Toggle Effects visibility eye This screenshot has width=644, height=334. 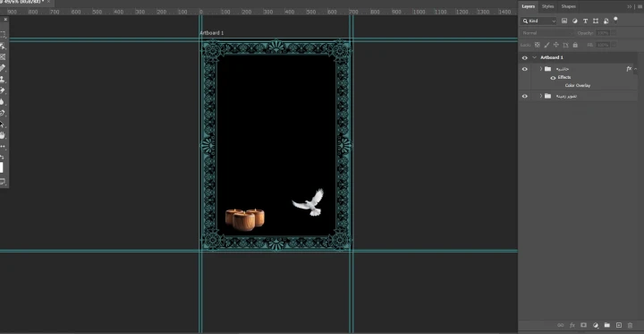[x=553, y=78]
